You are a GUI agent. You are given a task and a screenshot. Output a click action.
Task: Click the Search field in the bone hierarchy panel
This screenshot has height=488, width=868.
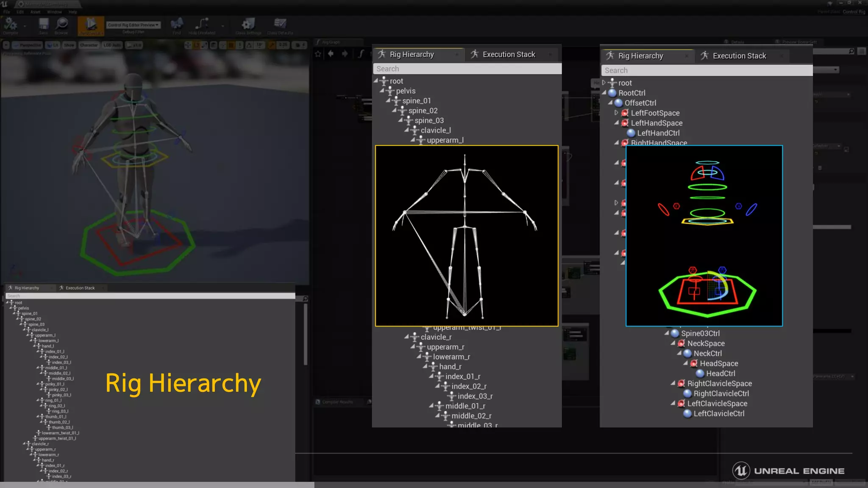(x=467, y=69)
